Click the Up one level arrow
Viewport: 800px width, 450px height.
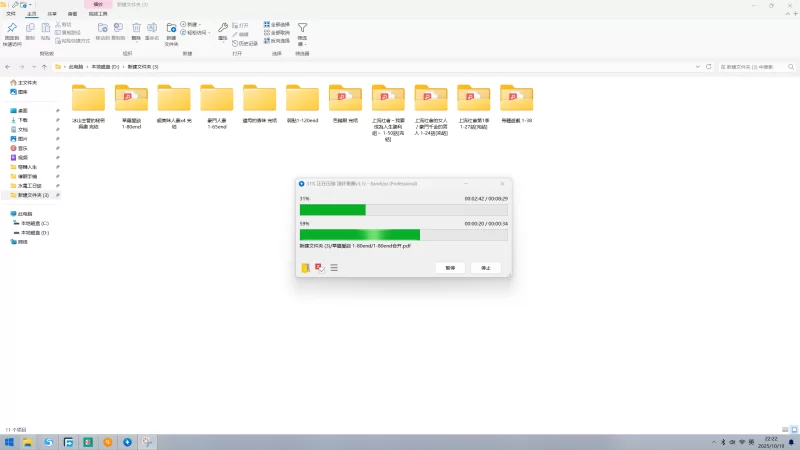(x=43, y=66)
